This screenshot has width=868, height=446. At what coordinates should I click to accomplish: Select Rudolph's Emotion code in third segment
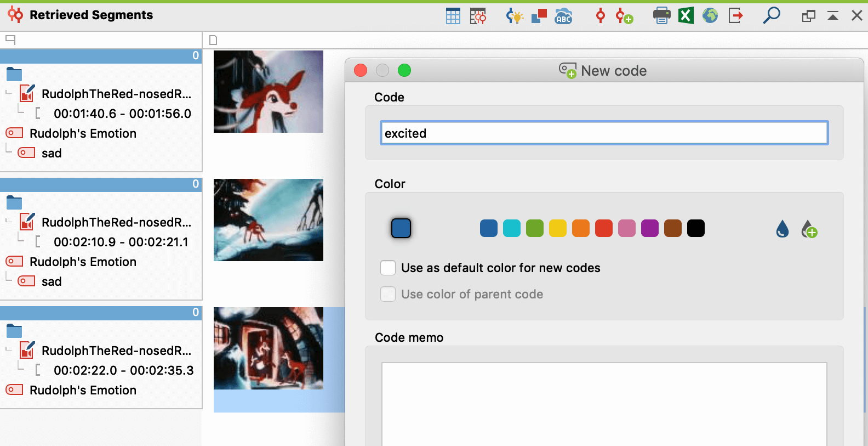83,390
